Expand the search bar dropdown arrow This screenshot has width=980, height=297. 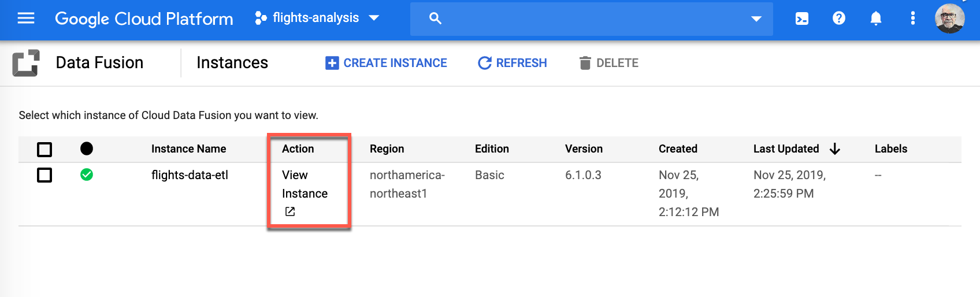pos(756,19)
